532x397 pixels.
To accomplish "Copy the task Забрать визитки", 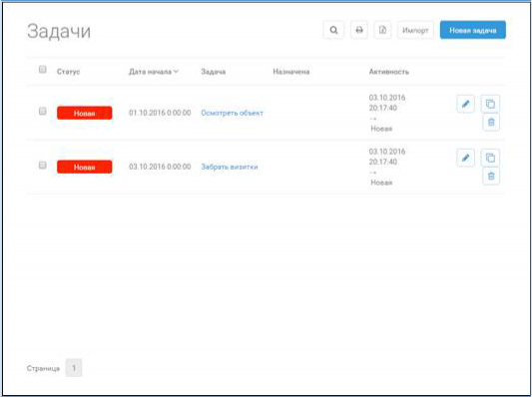I will pyautogui.click(x=490, y=158).
